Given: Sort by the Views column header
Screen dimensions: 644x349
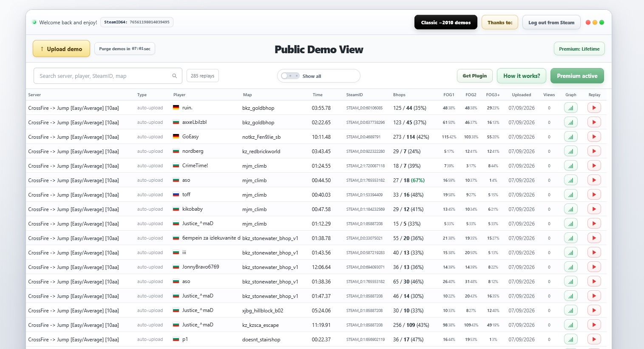Looking at the screenshot, I should 549,94.
